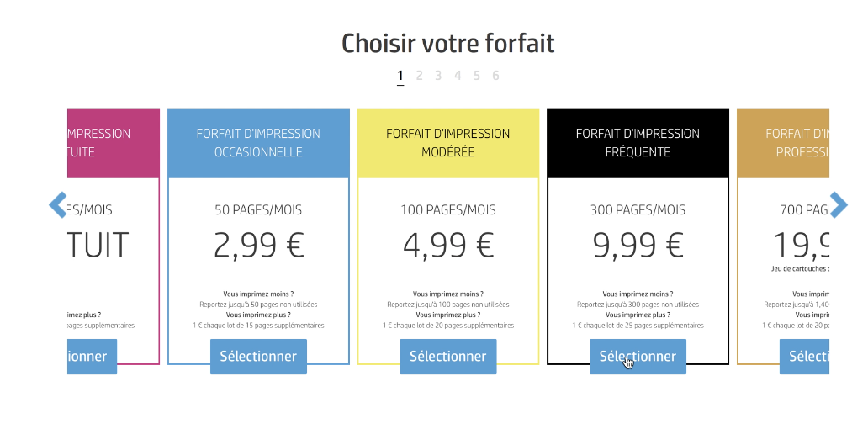Go to plan page 4
868x429 pixels.
458,76
